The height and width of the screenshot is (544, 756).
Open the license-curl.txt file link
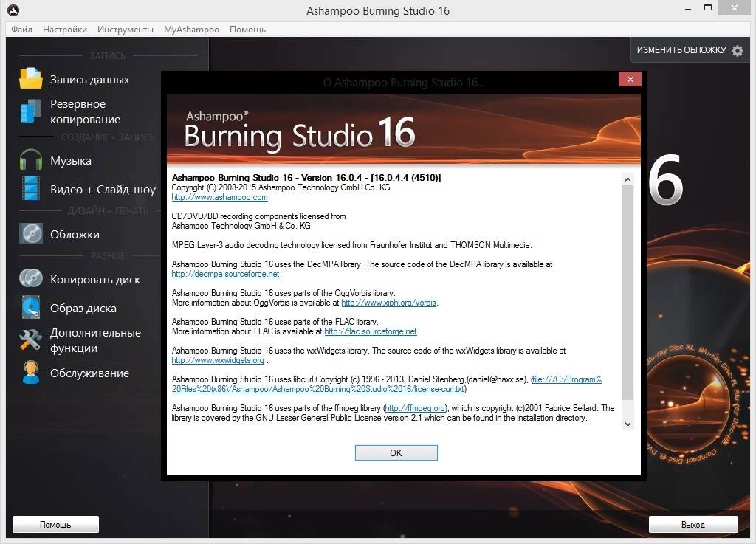[x=387, y=384]
